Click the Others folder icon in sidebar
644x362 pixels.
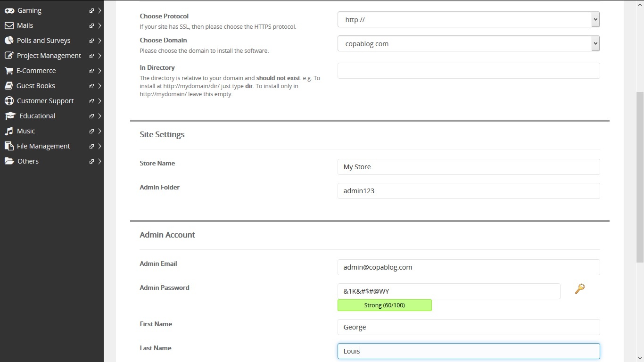8,161
